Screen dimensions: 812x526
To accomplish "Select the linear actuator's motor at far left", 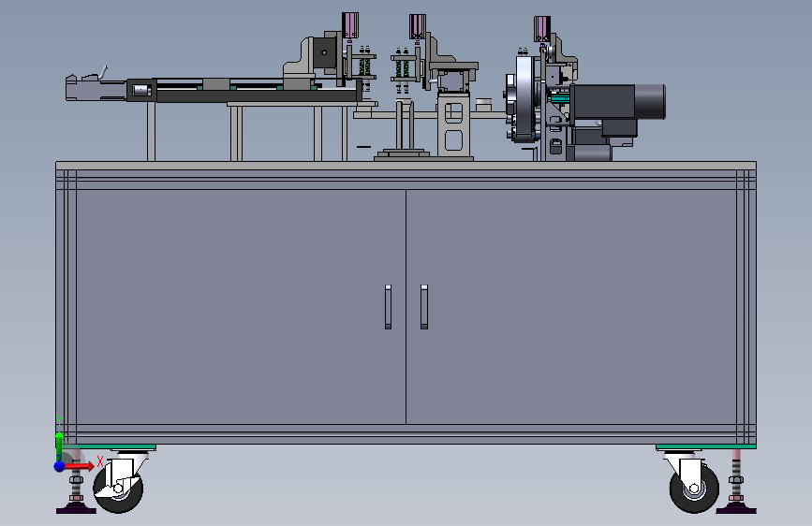I will click(x=96, y=88).
